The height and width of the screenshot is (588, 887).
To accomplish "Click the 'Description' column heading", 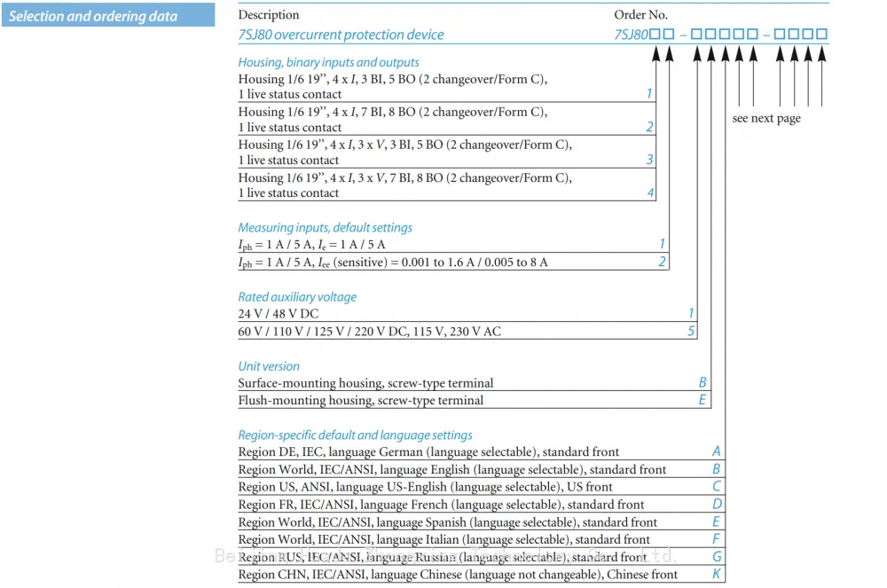I will [268, 15].
